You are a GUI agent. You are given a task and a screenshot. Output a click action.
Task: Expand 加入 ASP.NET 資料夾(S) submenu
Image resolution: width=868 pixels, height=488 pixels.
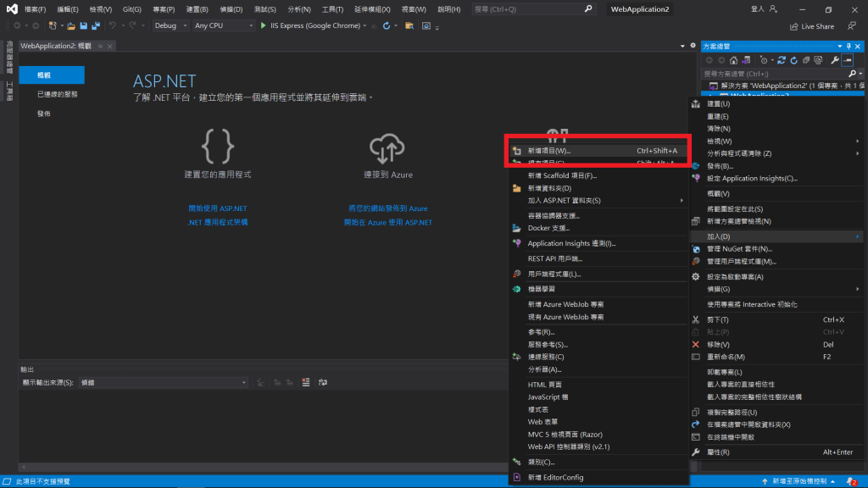pyautogui.click(x=682, y=200)
